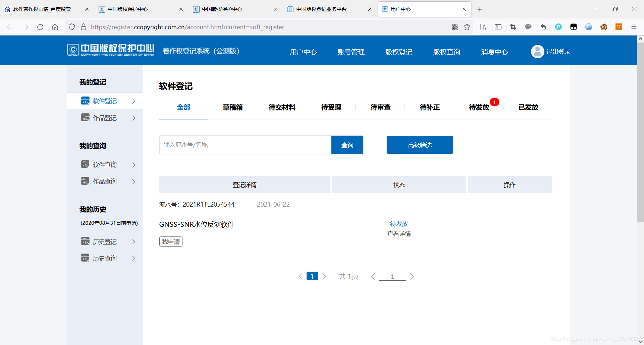
Task: Switch to the 草稿箱 tab
Action: pyautogui.click(x=233, y=107)
